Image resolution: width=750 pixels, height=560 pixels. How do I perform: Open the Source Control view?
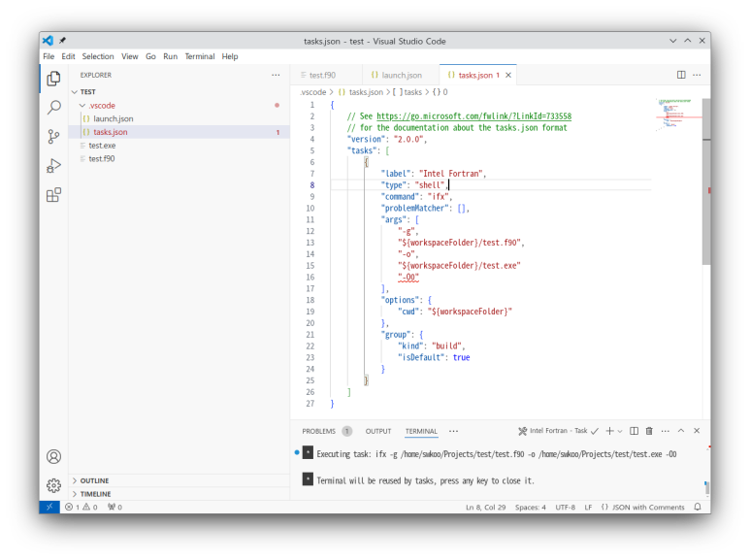point(53,137)
